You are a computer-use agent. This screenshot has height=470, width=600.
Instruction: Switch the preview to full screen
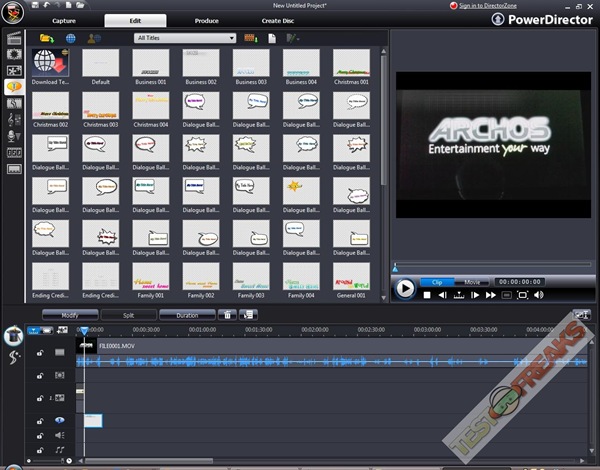click(x=522, y=295)
